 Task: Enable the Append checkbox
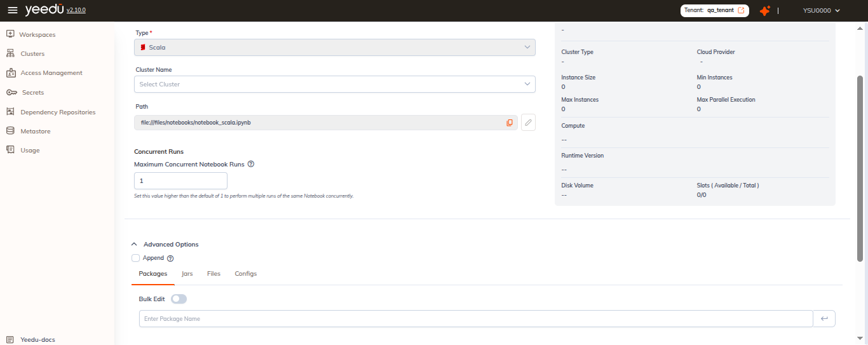[135, 258]
